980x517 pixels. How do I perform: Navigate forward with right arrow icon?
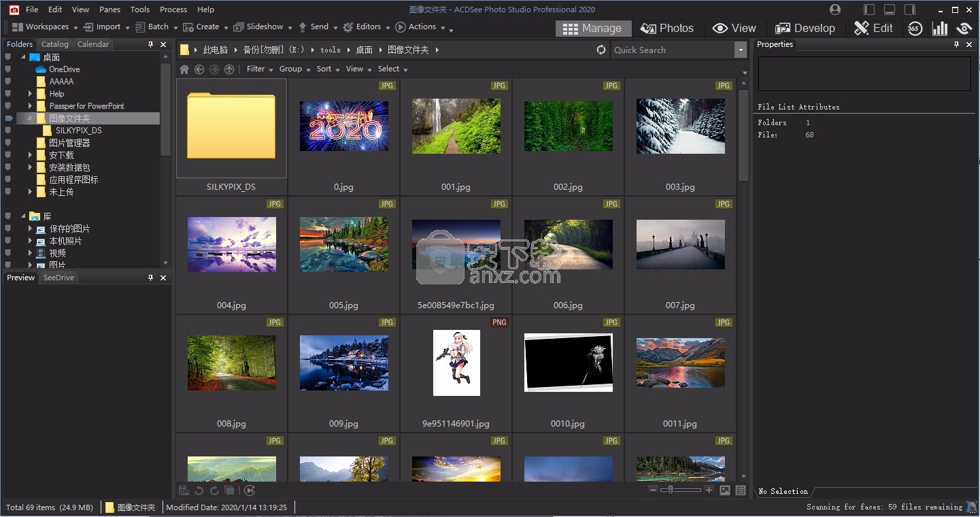coord(214,69)
